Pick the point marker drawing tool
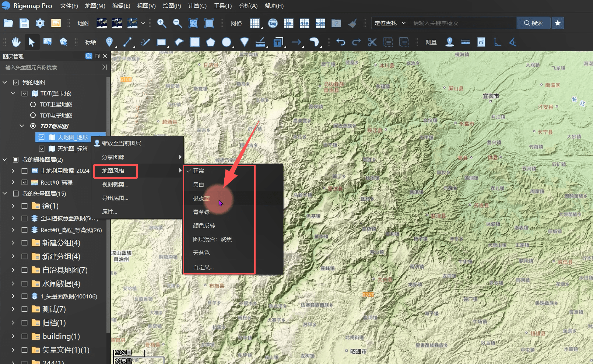593x364 pixels. (x=109, y=42)
